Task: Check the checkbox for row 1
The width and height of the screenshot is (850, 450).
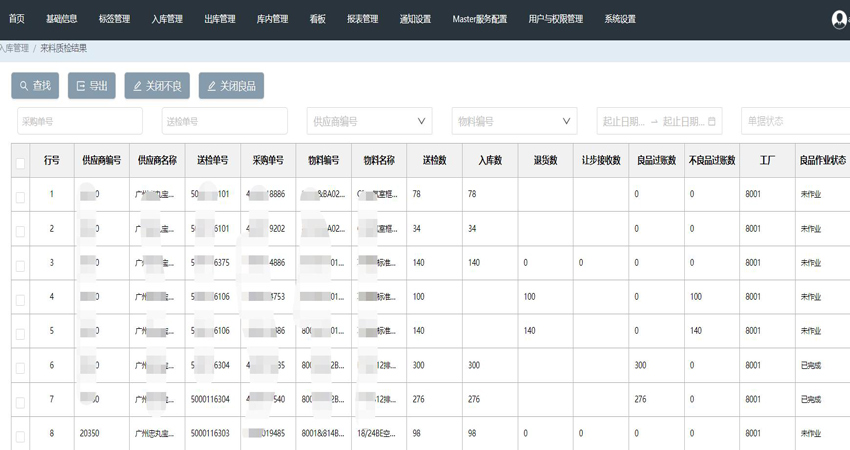Action: coord(20,196)
